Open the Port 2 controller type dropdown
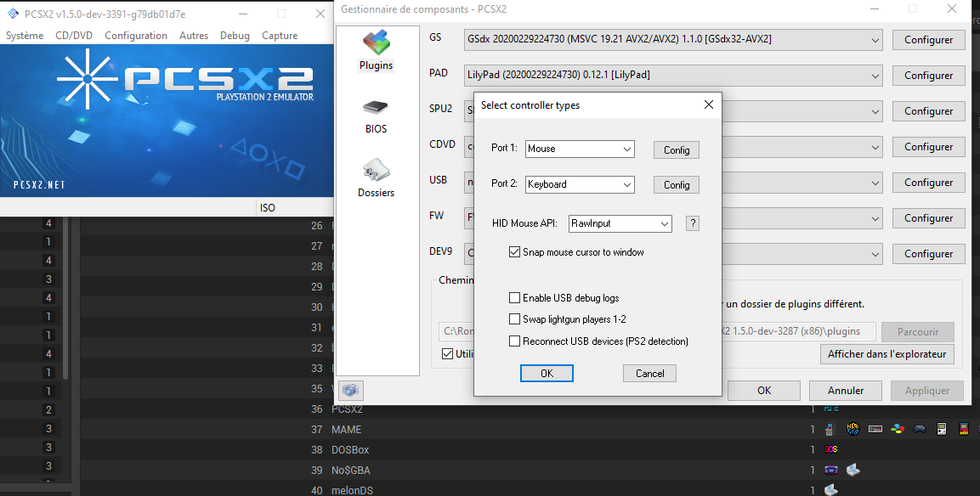The image size is (980, 496). 580,184
